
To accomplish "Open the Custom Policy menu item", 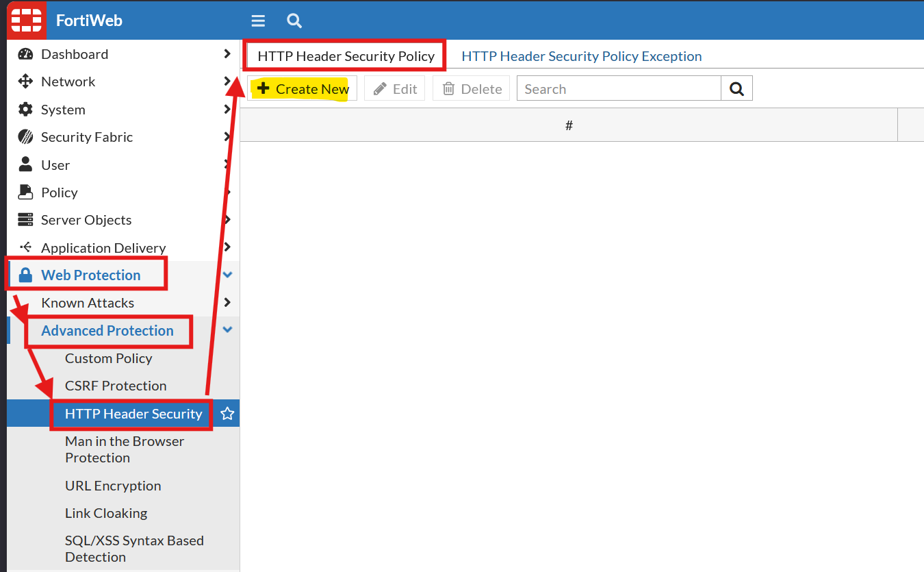I will pyautogui.click(x=109, y=358).
